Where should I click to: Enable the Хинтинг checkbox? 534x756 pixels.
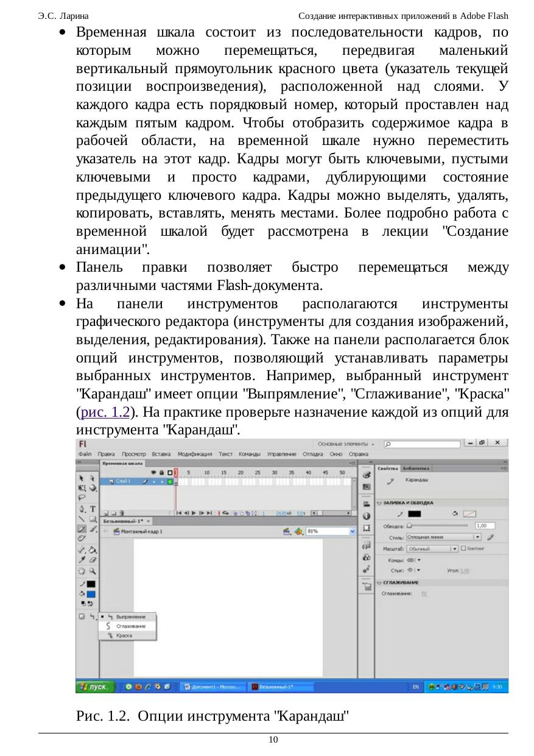[x=464, y=548]
